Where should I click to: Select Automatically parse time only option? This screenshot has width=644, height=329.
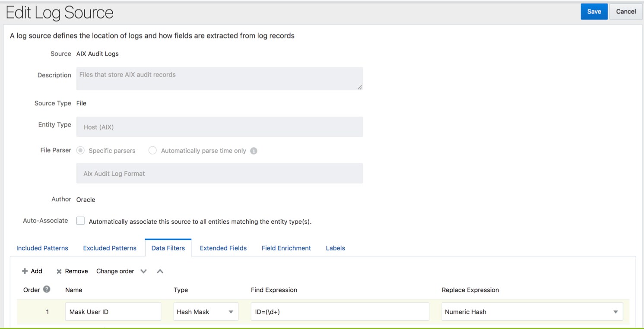pyautogui.click(x=152, y=151)
